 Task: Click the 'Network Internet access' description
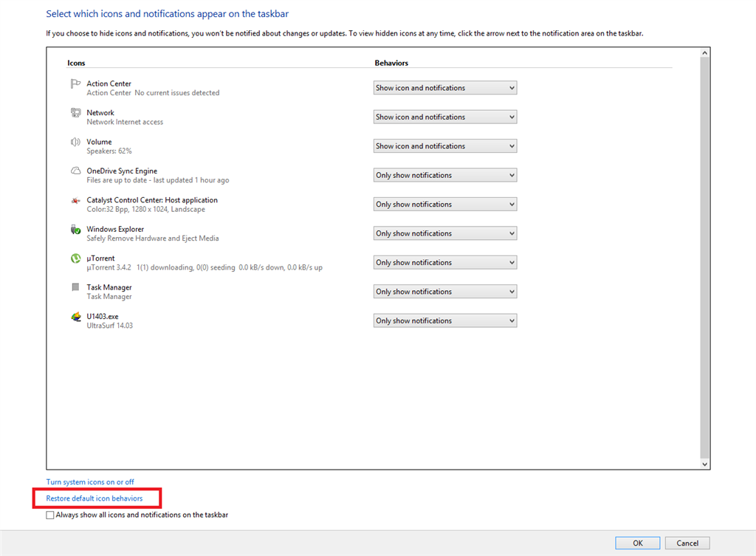click(x=125, y=122)
